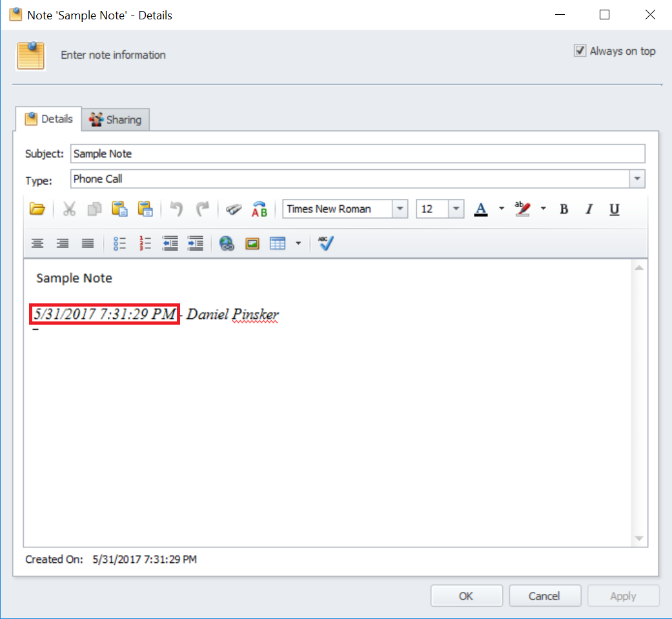Toggle underline formatting

(614, 209)
